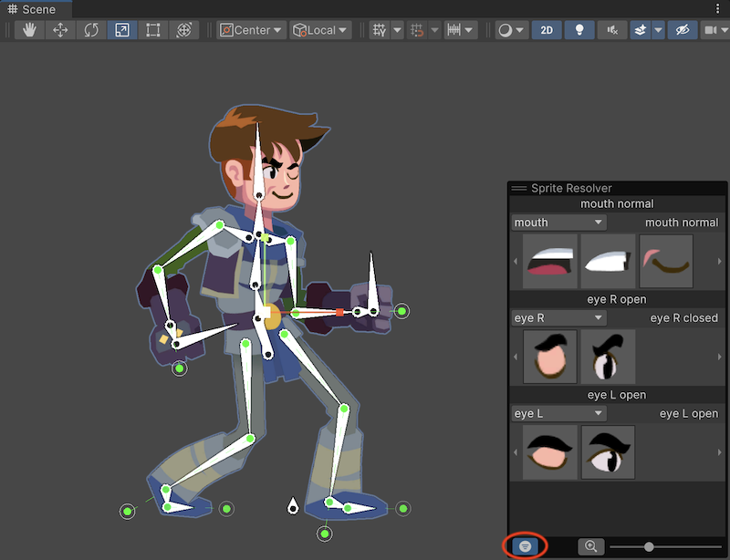The image size is (730, 560).
Task: Select the Transform tool
Action: point(183,30)
